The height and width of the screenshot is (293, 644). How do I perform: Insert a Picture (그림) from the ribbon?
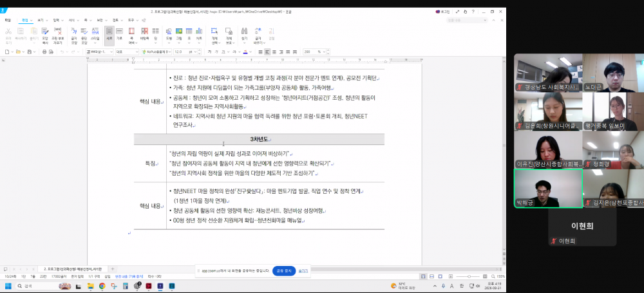[x=179, y=33]
